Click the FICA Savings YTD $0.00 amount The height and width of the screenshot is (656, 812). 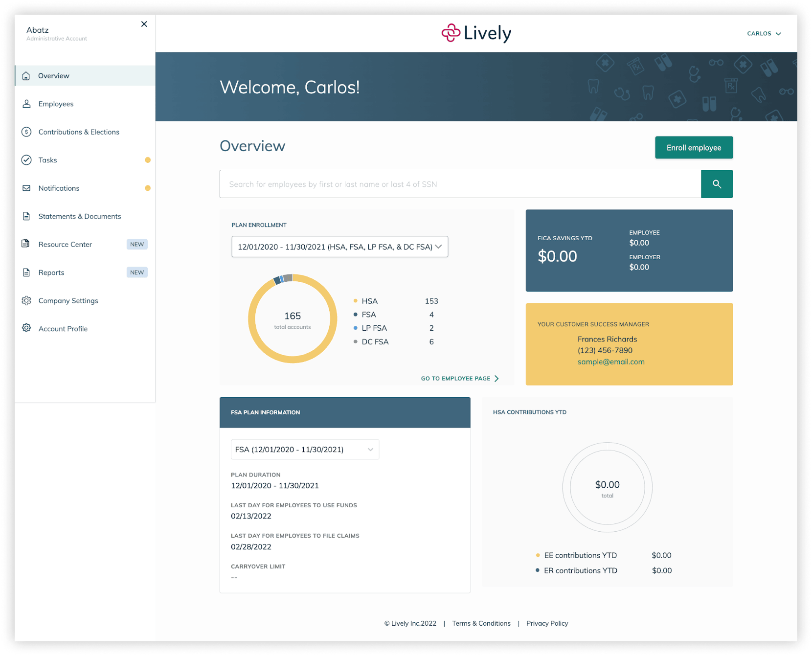557,256
